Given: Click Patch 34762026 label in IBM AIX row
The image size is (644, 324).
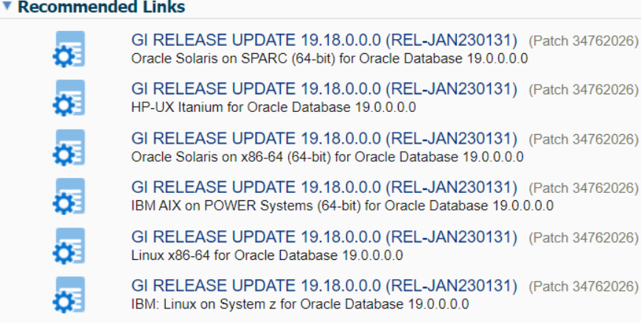Looking at the screenshot, I should click(x=584, y=189).
